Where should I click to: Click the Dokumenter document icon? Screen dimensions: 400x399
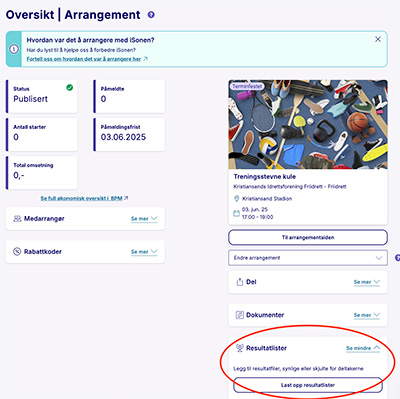pyautogui.click(x=239, y=315)
